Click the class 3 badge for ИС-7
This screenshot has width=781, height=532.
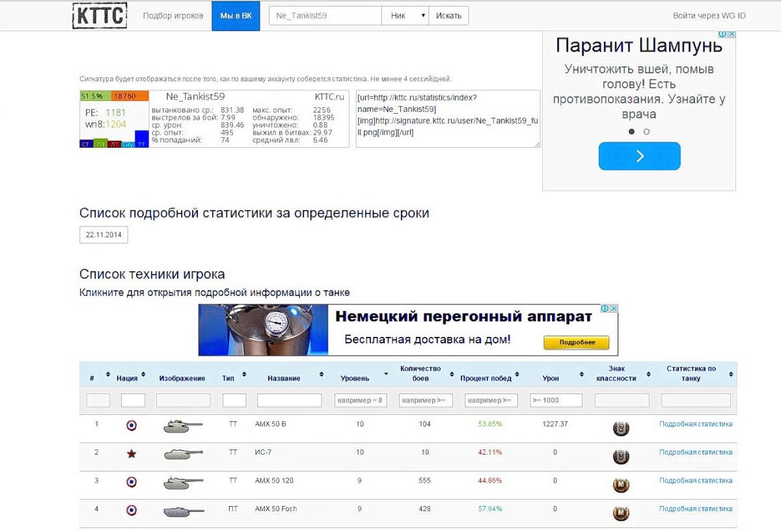621,457
